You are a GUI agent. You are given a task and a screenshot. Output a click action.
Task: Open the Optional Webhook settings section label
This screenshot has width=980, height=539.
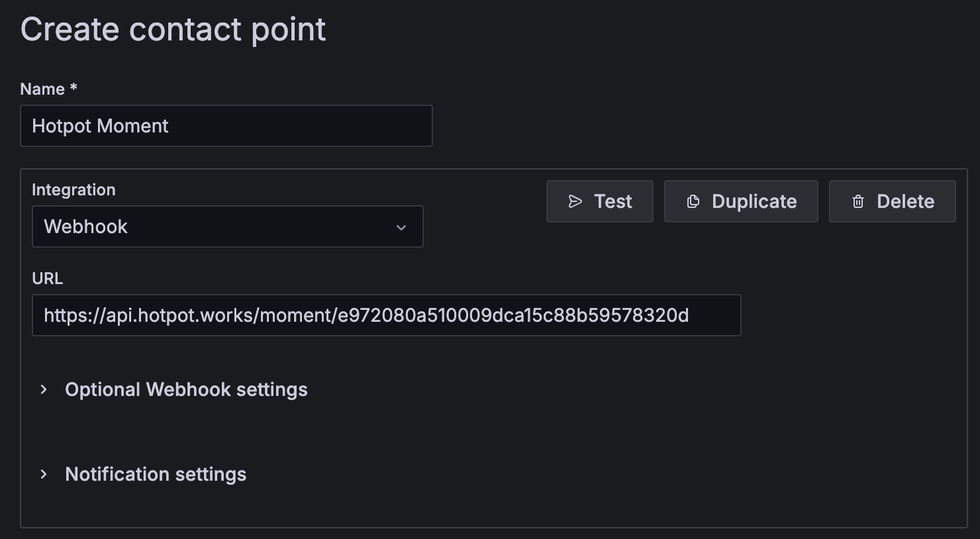186,389
